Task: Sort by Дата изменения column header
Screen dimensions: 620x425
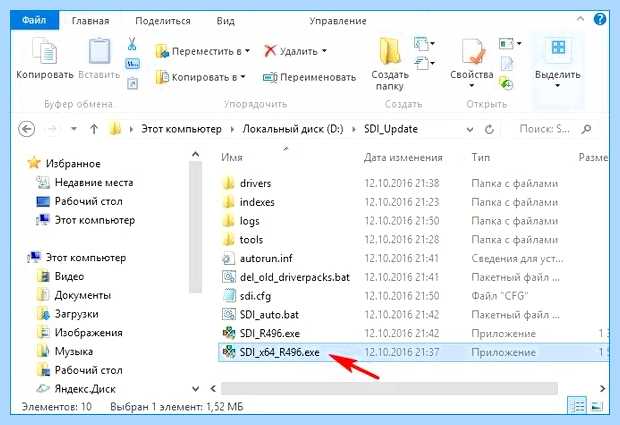Action: tap(403, 158)
